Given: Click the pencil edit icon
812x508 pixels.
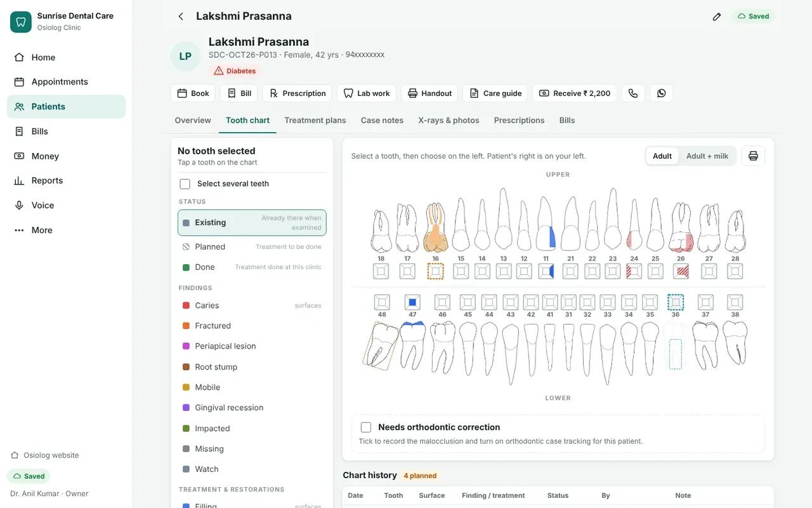Looking at the screenshot, I should [717, 17].
